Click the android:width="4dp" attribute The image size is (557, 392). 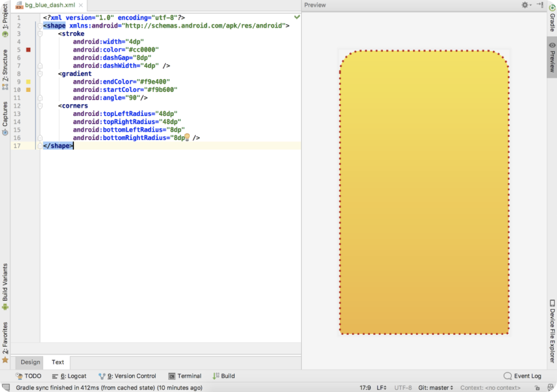tap(108, 42)
